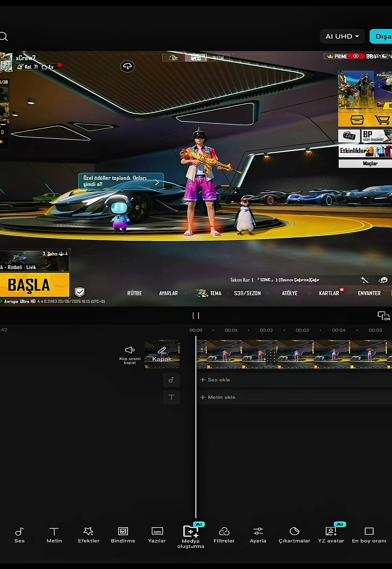Screen dimensions: 392x569
Task: Click the Dışa export button
Action: [x=381, y=36]
